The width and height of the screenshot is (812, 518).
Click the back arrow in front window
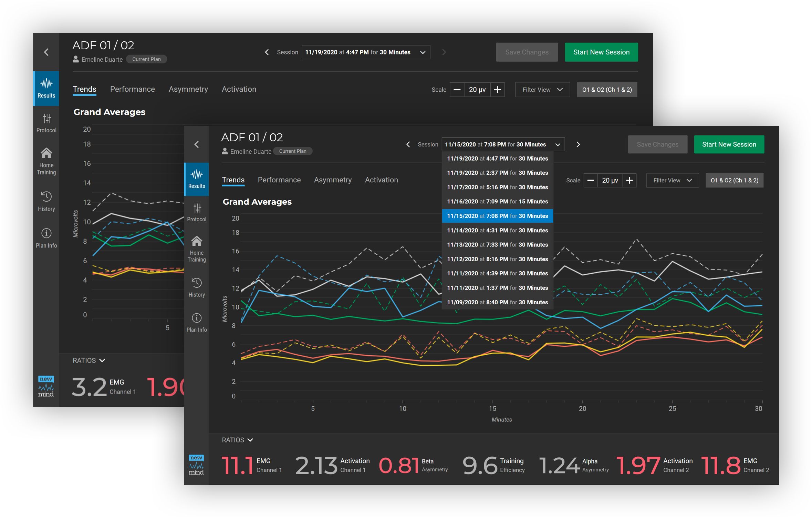tap(197, 144)
